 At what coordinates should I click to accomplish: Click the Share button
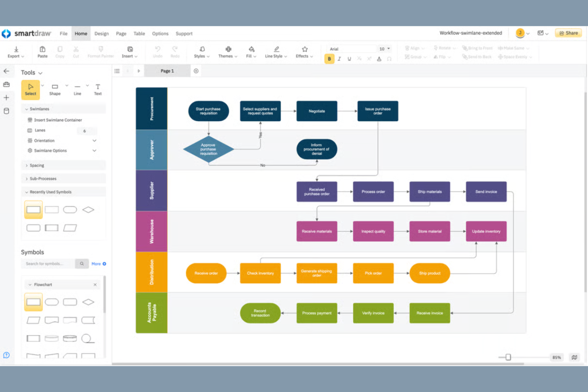point(569,33)
